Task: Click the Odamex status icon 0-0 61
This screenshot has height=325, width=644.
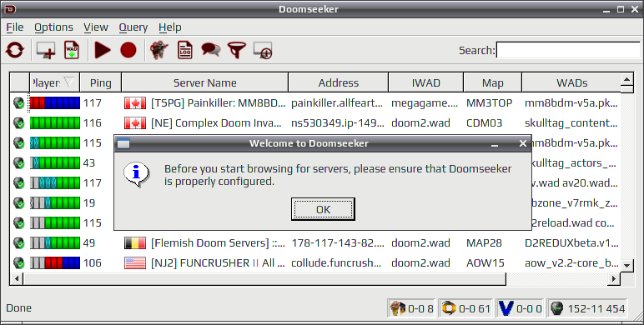Action: point(449,308)
